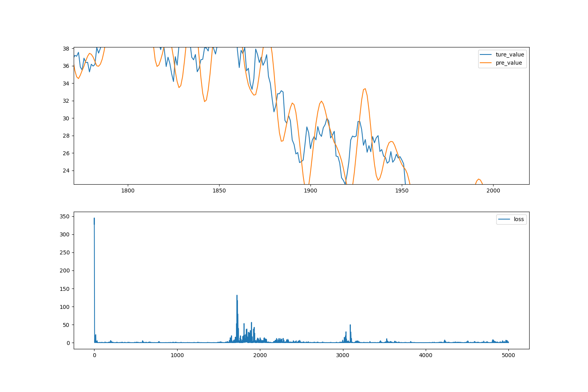Click the 5000 x-axis tick in loss plot
This screenshot has height=392, width=588.
tap(508, 355)
